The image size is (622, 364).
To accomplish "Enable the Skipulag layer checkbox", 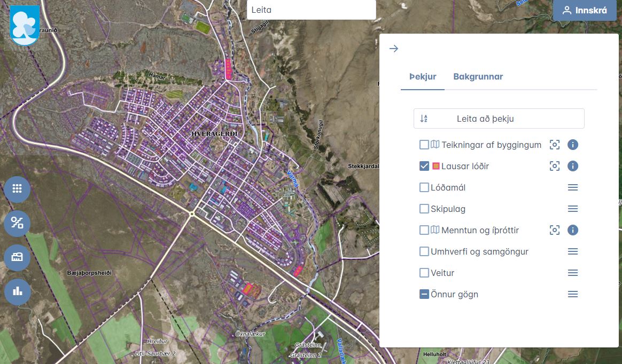I will (424, 209).
